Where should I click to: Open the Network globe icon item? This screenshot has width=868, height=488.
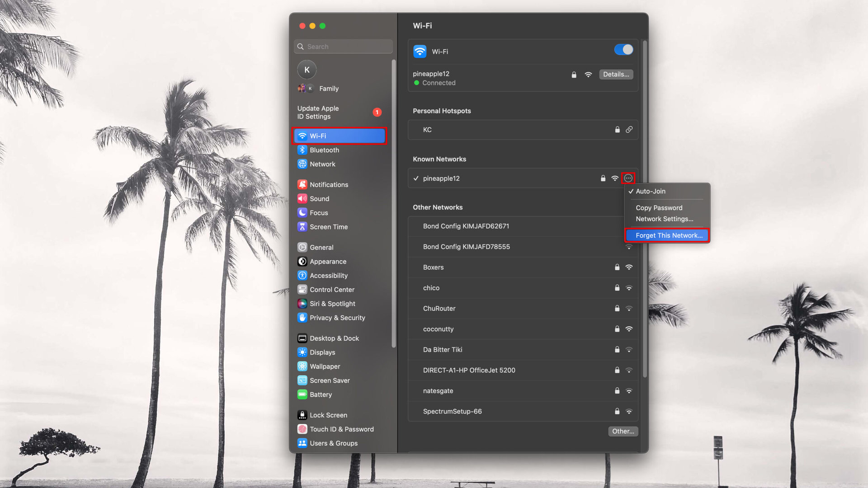pos(302,164)
